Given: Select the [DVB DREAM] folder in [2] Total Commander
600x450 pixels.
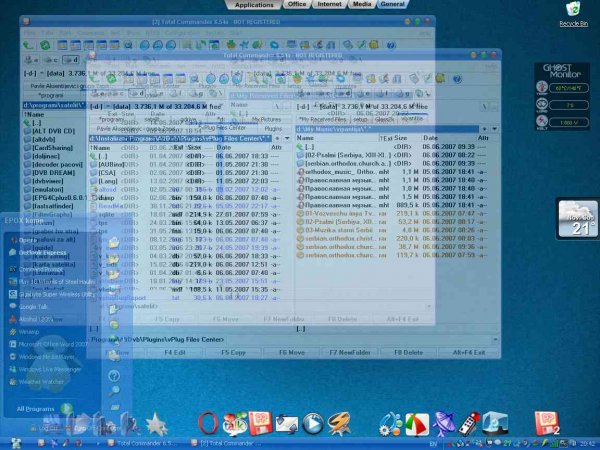Looking at the screenshot, I should 54,173.
